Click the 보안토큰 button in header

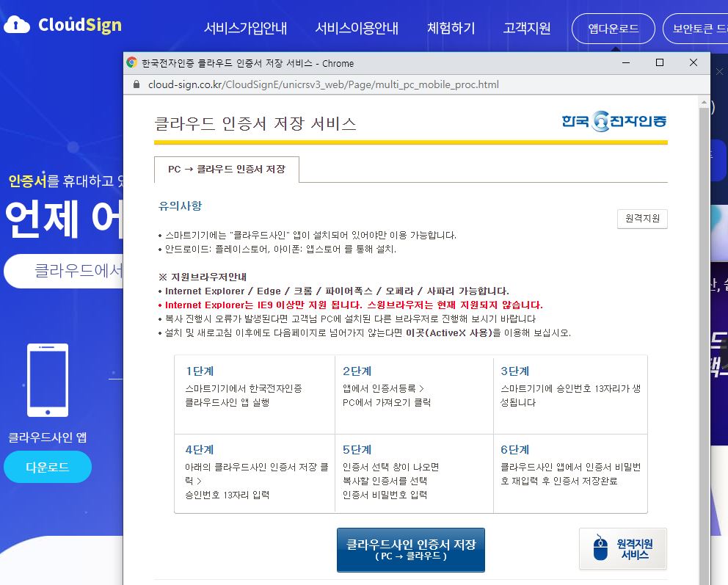[695, 29]
